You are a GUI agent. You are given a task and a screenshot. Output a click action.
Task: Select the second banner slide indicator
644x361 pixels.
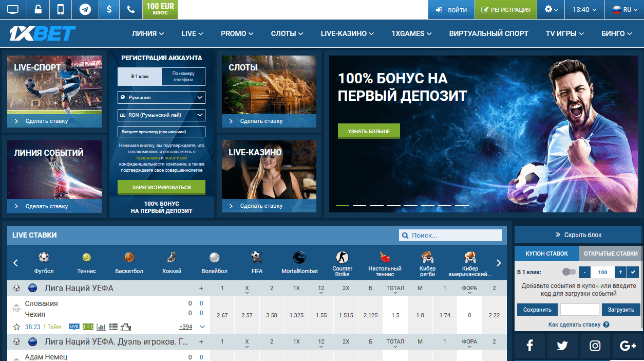pyautogui.click(x=359, y=206)
